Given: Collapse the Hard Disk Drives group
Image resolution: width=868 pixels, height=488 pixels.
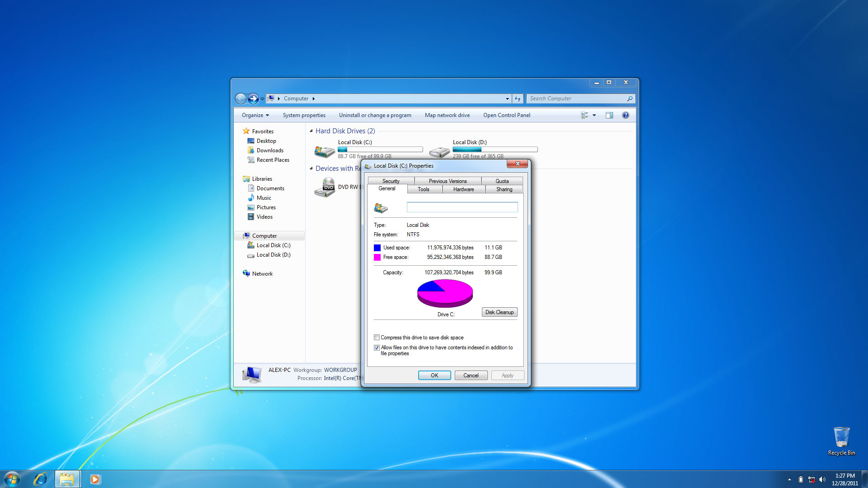Looking at the screenshot, I should coord(311,131).
